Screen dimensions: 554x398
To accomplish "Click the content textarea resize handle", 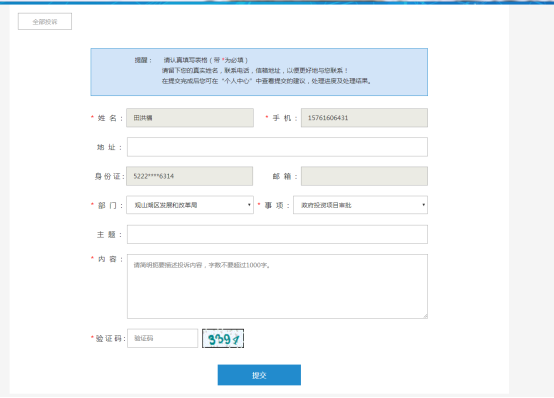I will [x=425, y=316].
